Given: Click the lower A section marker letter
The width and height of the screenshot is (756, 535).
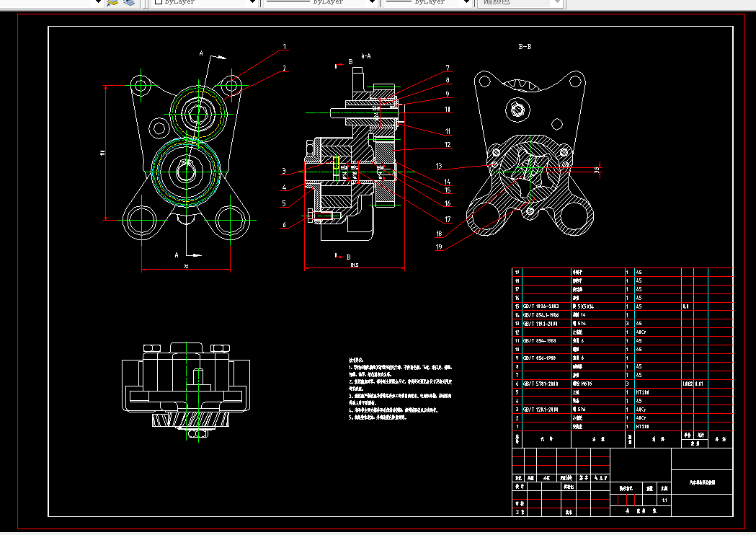Looking at the screenshot, I should (177, 255).
